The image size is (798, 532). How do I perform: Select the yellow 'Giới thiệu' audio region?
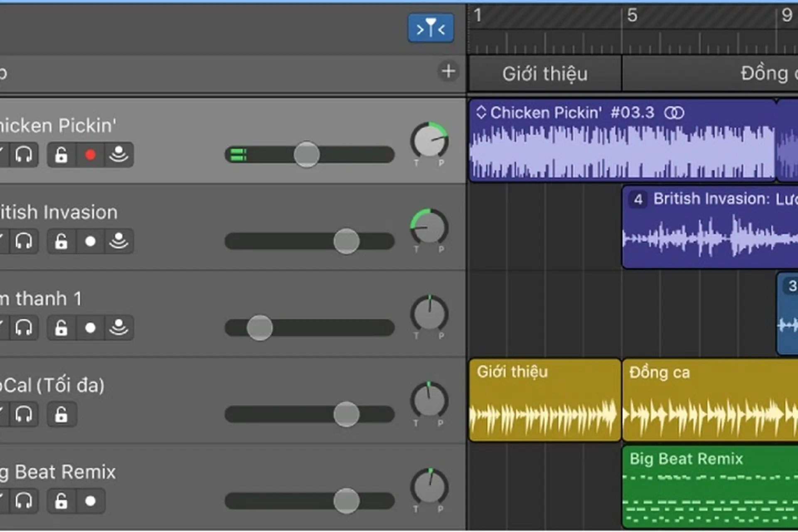545,400
